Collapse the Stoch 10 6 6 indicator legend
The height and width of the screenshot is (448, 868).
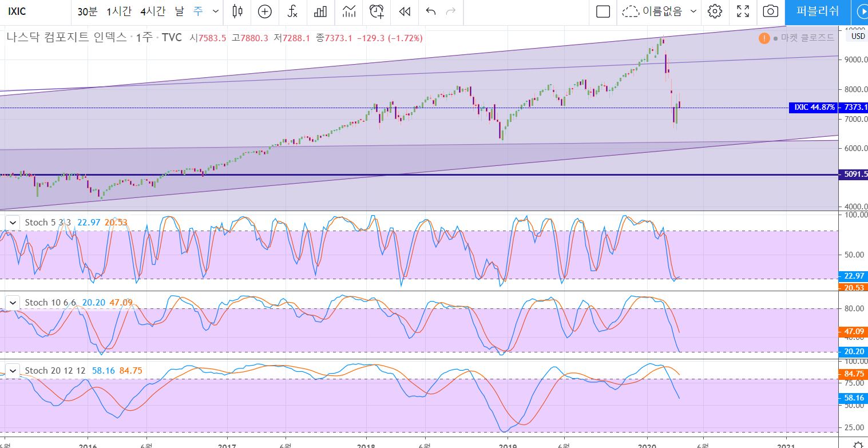(13, 302)
